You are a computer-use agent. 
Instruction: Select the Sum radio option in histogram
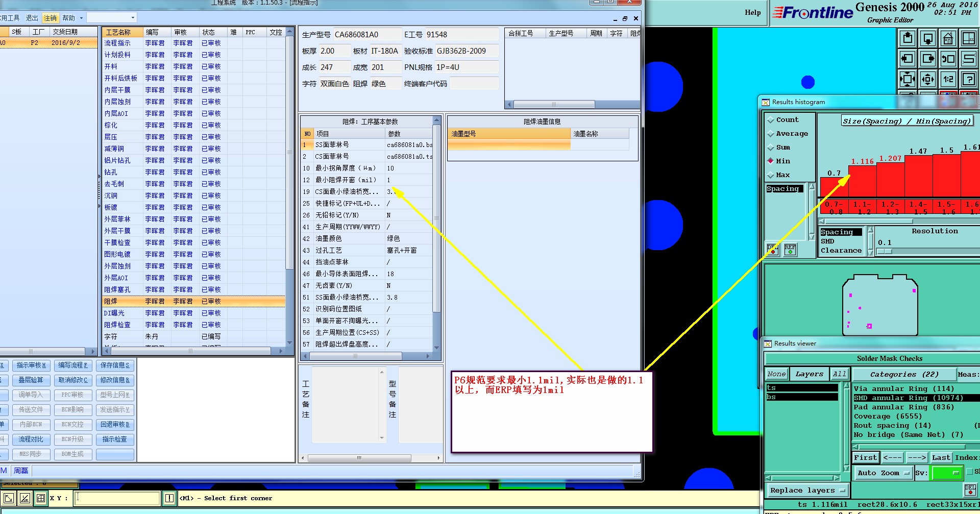771,148
